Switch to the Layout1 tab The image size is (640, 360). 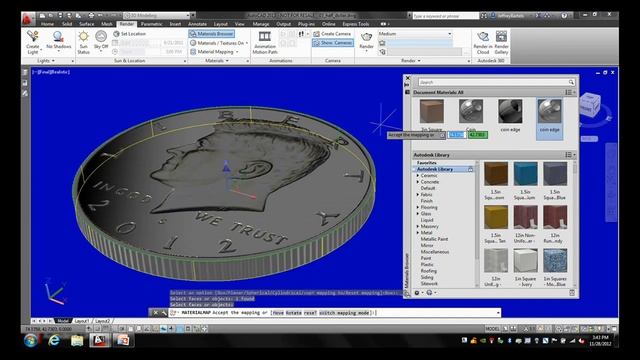point(82,321)
